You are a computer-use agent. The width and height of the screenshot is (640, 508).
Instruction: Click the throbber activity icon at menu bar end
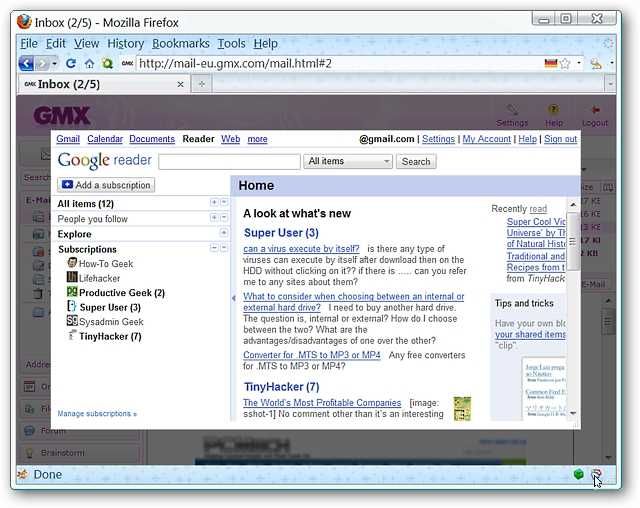(x=608, y=43)
